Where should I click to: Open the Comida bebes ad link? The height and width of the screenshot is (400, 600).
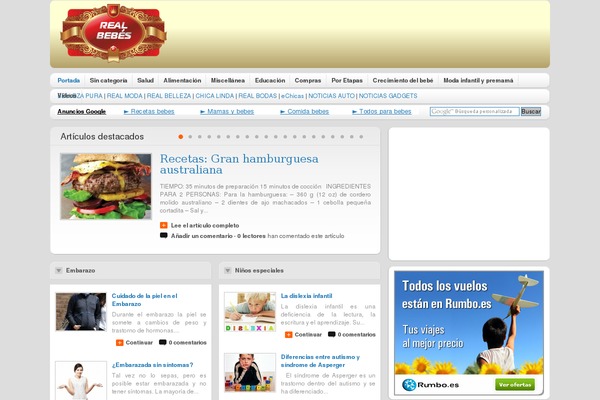[x=305, y=111]
